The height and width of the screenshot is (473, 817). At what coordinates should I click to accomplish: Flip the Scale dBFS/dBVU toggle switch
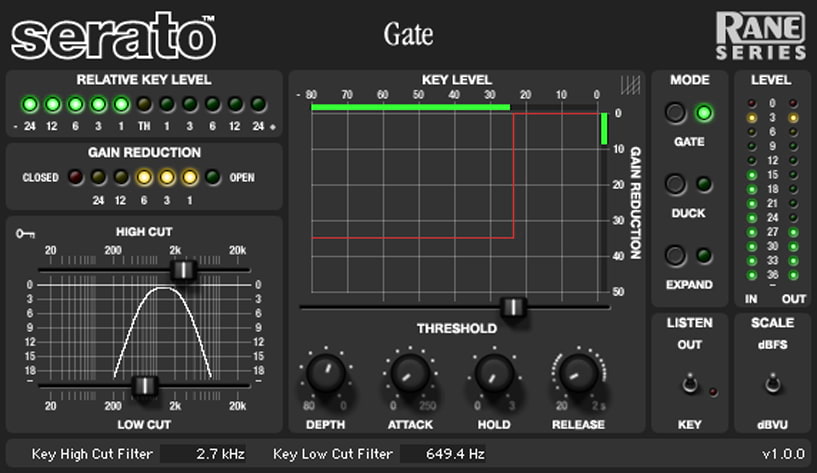pos(773,384)
